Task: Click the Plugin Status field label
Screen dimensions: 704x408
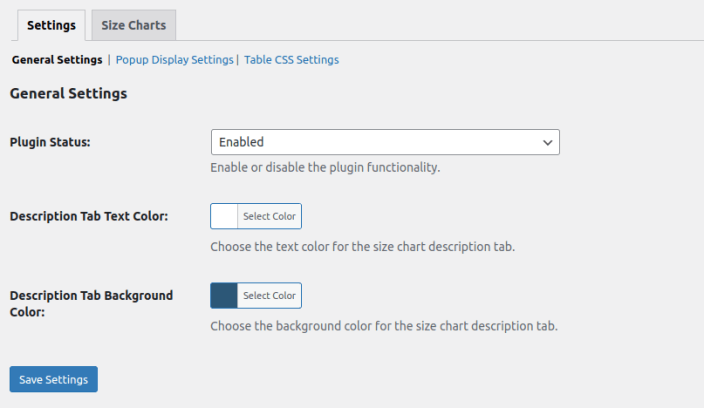Action: pyautogui.click(x=50, y=142)
